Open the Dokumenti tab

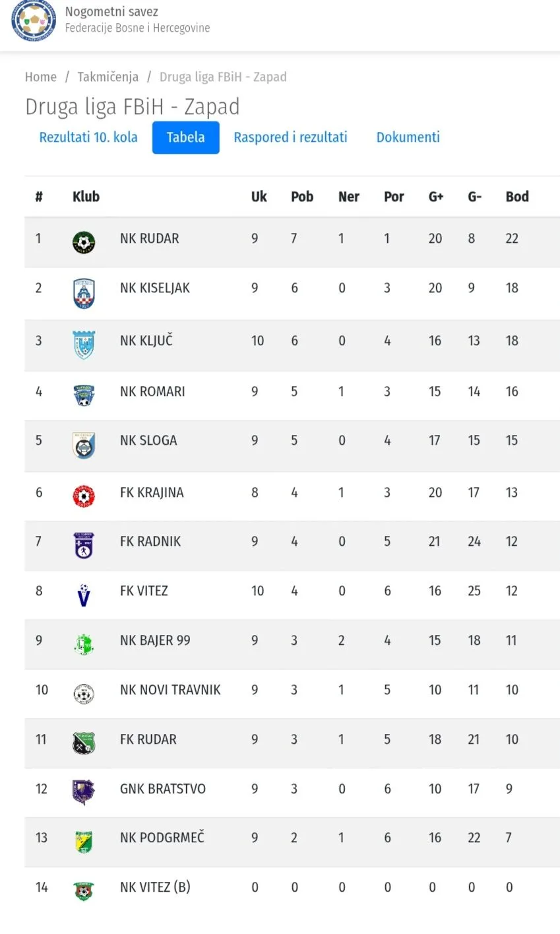pos(408,137)
